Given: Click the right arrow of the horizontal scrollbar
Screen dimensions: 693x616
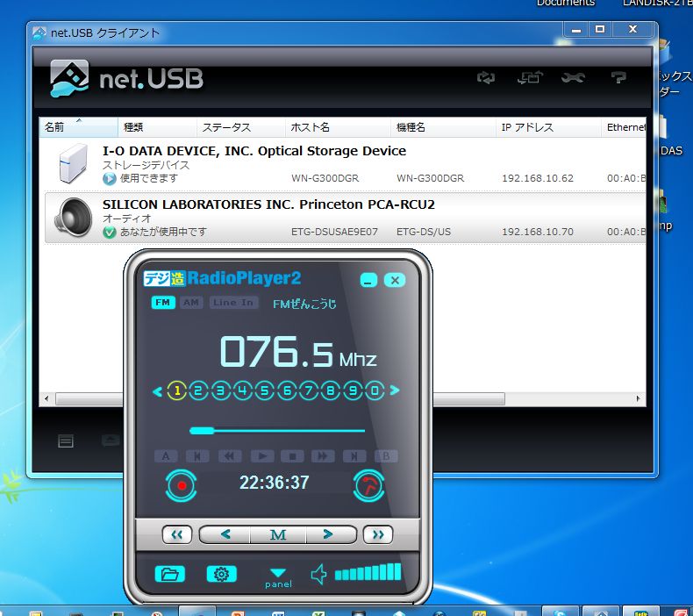Looking at the screenshot, I should tap(638, 398).
